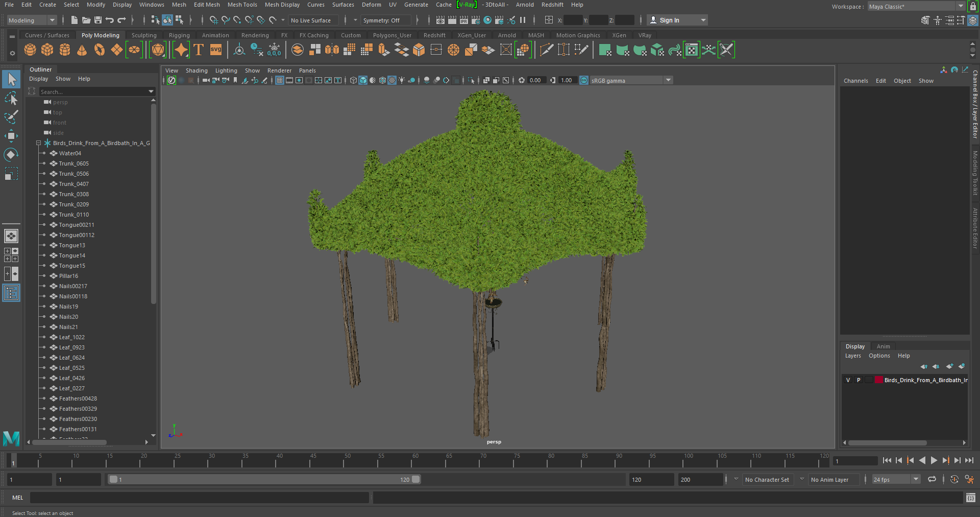
Task: Open the Deform menu
Action: point(372,5)
